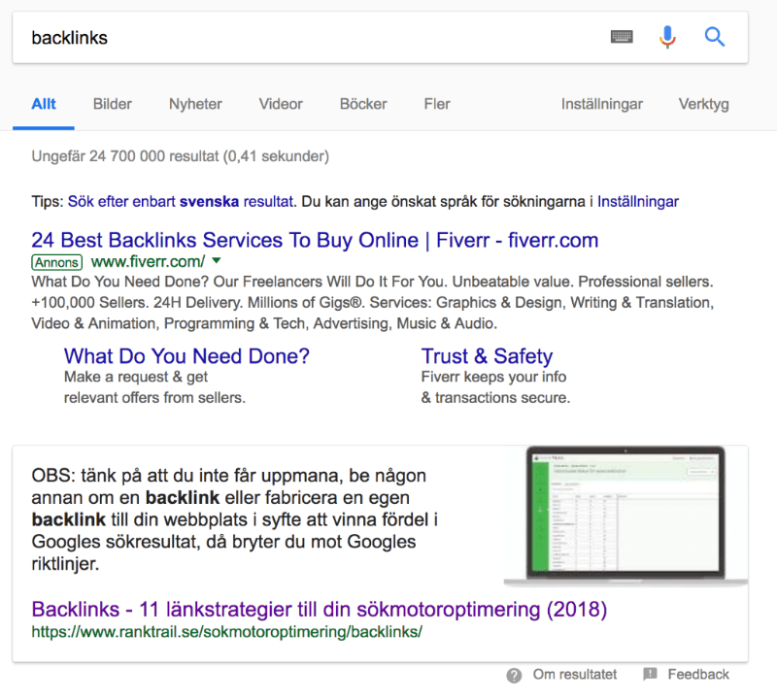
Task: Open the Backlinks 11 länkstrategier result
Action: [x=320, y=610]
